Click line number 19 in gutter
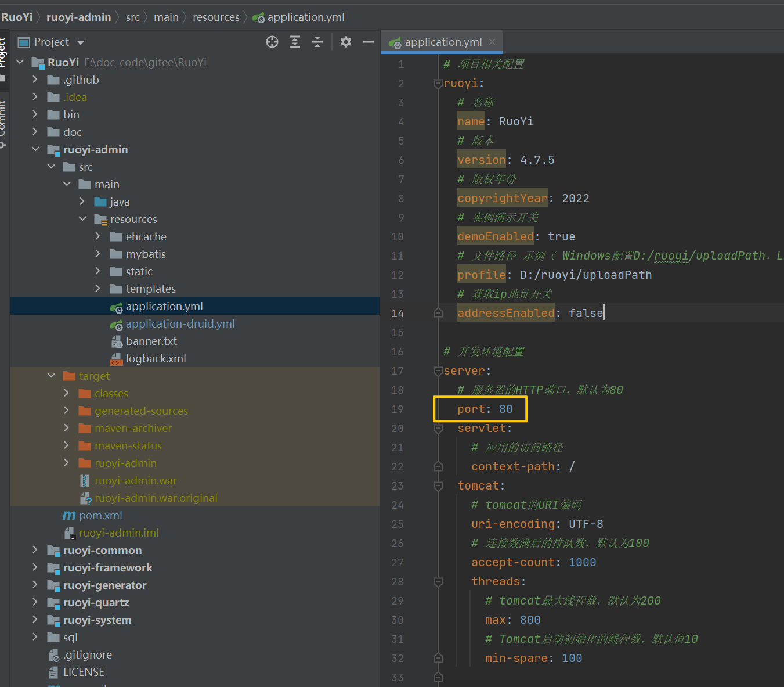 click(398, 409)
